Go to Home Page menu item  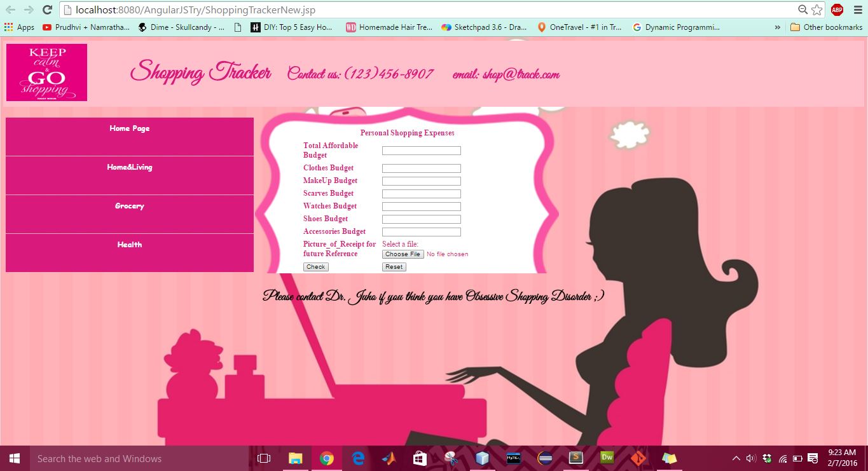click(130, 128)
